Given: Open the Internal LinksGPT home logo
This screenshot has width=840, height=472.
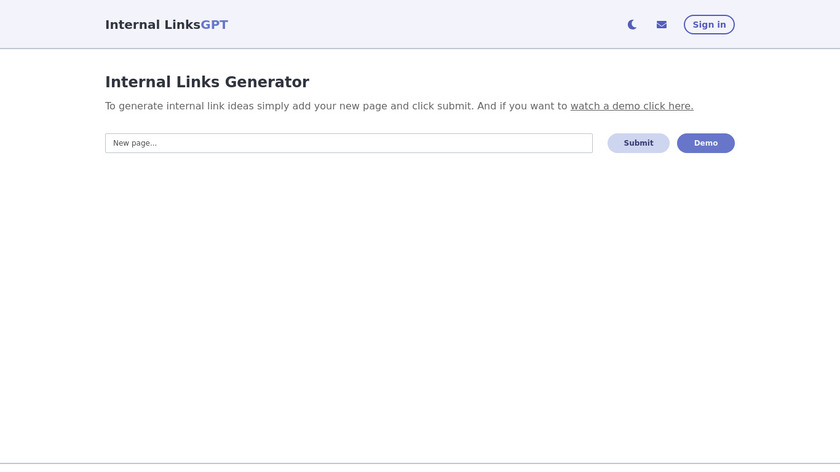Looking at the screenshot, I should coord(166,25).
